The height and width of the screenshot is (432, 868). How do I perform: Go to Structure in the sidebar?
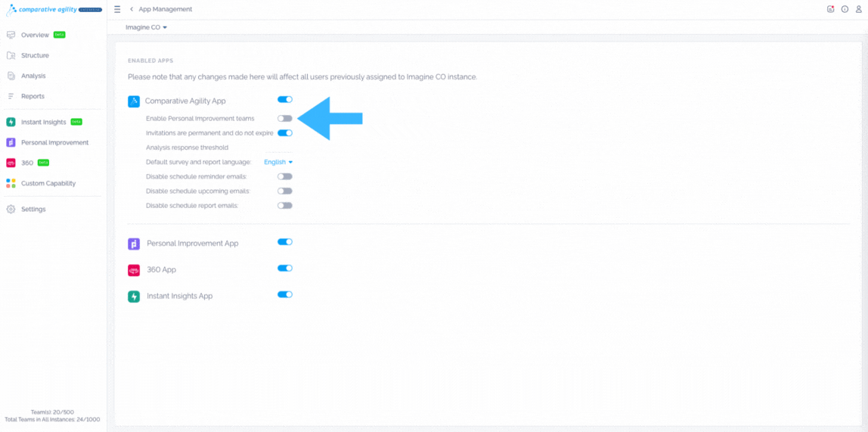point(35,55)
